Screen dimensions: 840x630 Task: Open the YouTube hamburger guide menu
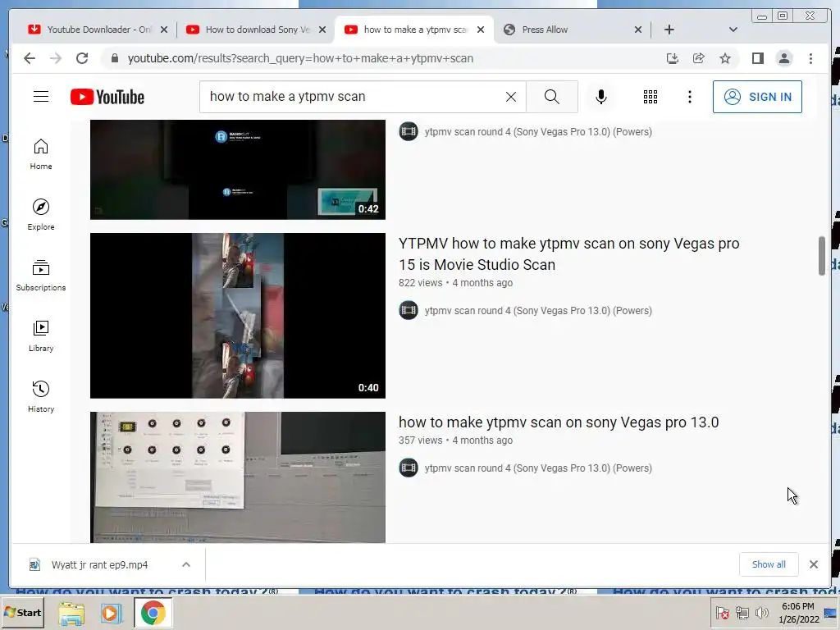[x=41, y=97]
